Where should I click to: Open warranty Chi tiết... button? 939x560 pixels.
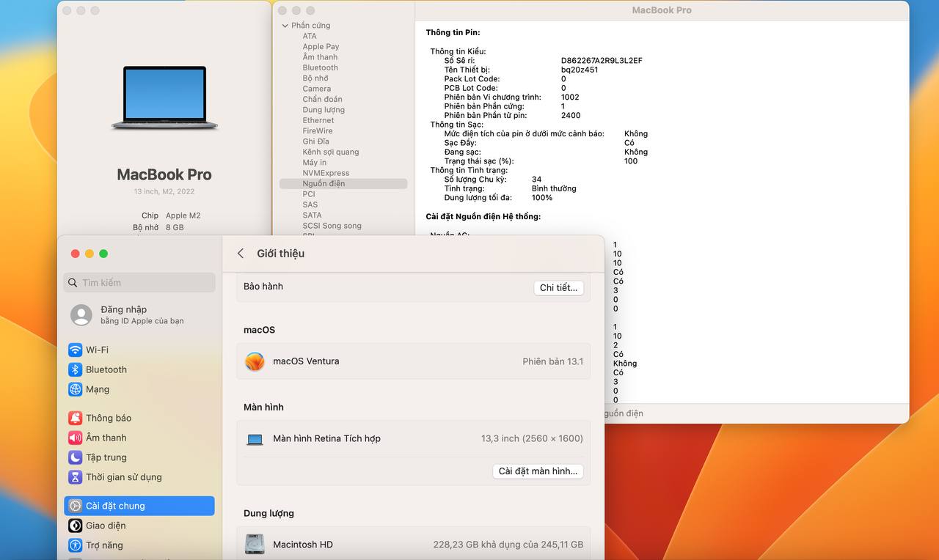(x=558, y=288)
